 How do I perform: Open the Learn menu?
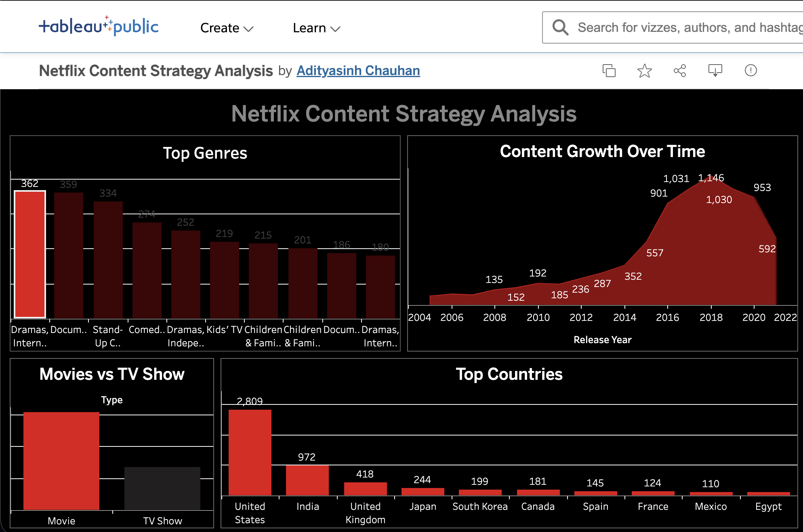[309, 28]
